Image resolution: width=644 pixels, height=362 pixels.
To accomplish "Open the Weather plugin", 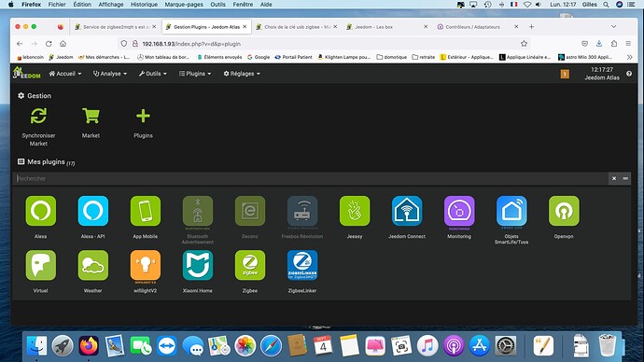I will tap(92, 266).
